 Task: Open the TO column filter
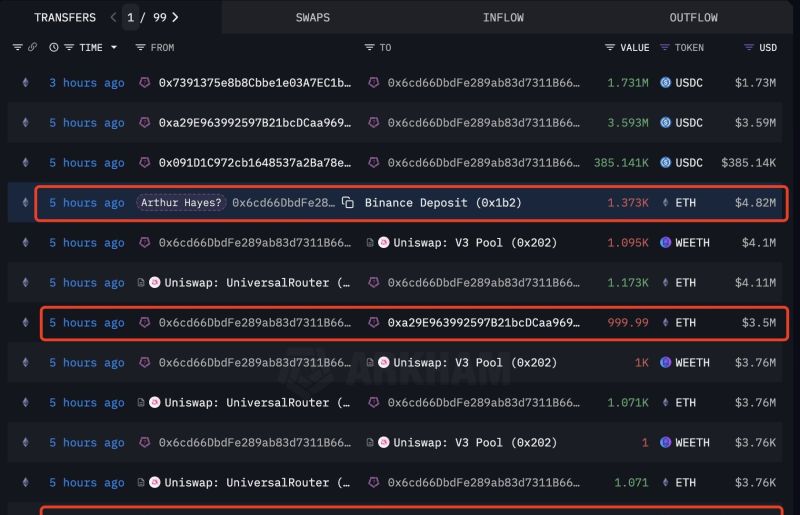[369, 47]
